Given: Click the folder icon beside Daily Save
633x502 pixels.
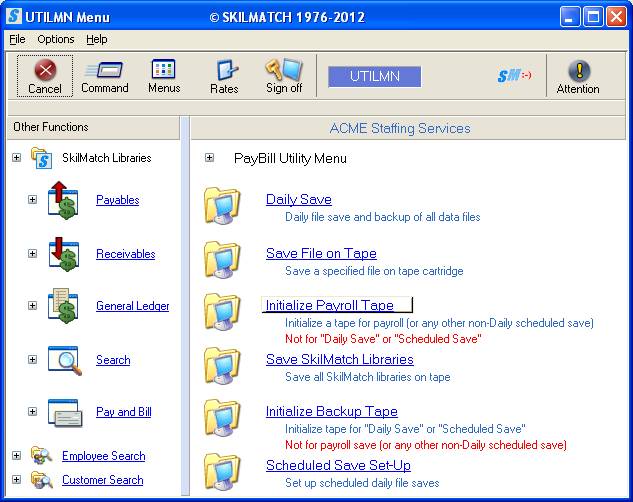Looking at the screenshot, I should coord(222,205).
